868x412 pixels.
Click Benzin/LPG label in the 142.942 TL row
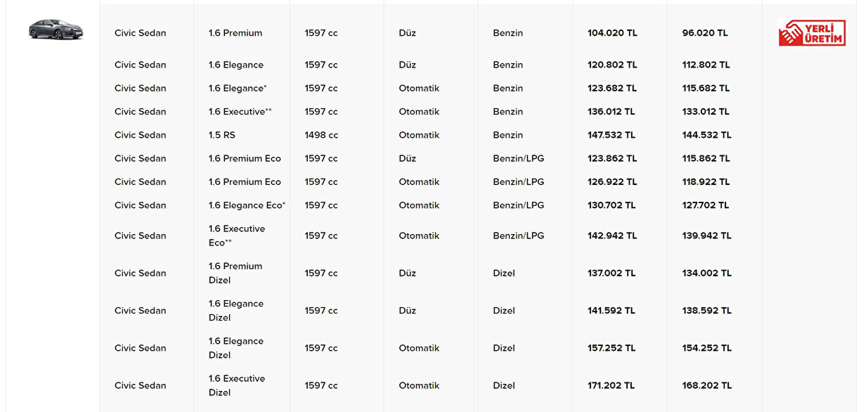coord(519,236)
